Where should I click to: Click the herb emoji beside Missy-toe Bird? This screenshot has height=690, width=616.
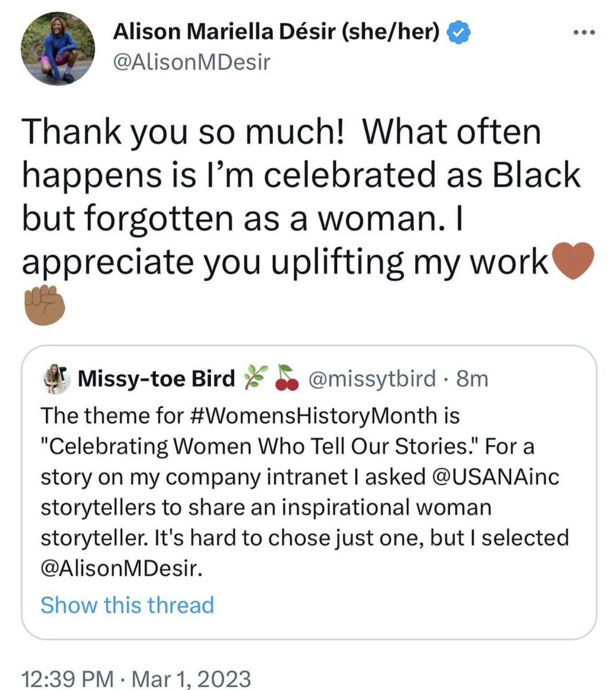click(x=257, y=378)
